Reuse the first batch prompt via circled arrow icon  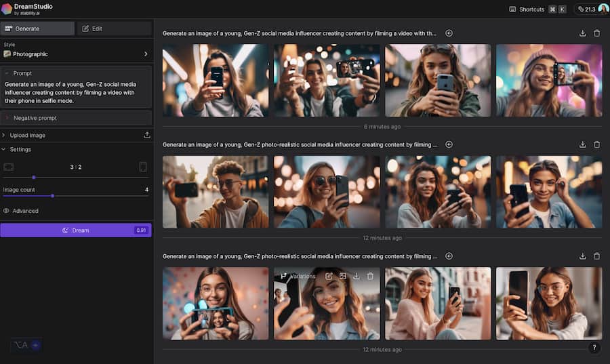click(x=449, y=33)
